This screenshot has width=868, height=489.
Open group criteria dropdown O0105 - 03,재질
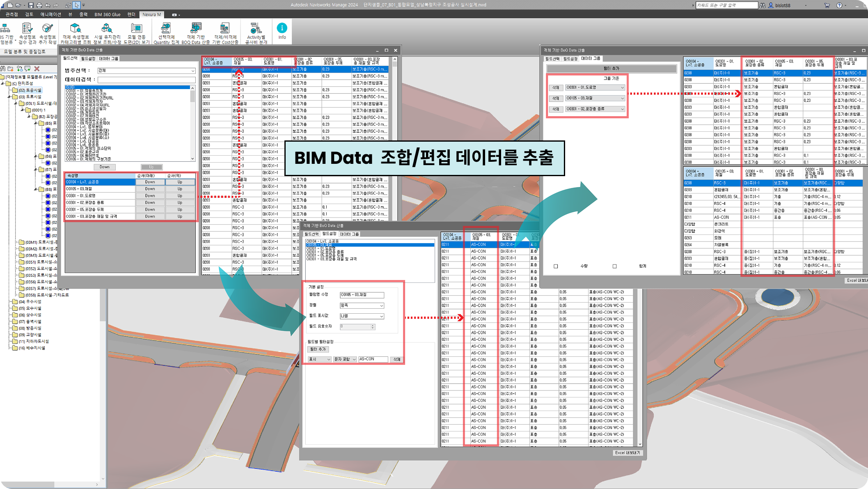click(595, 98)
